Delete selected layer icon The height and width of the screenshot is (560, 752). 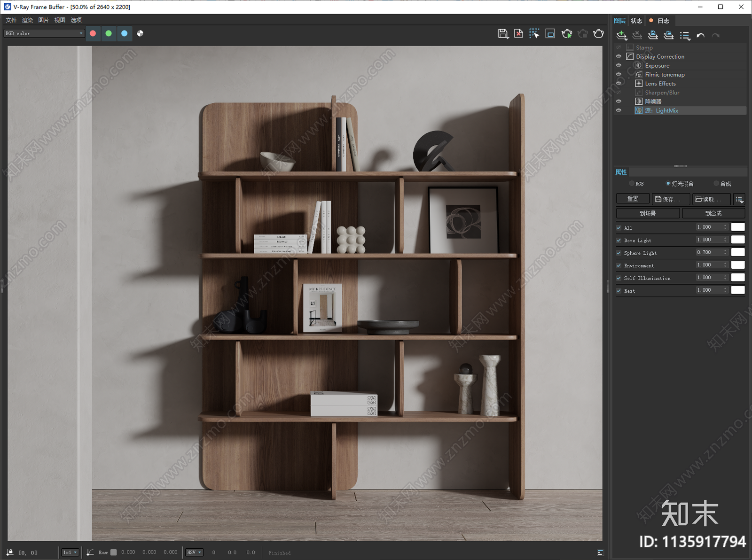tap(637, 35)
